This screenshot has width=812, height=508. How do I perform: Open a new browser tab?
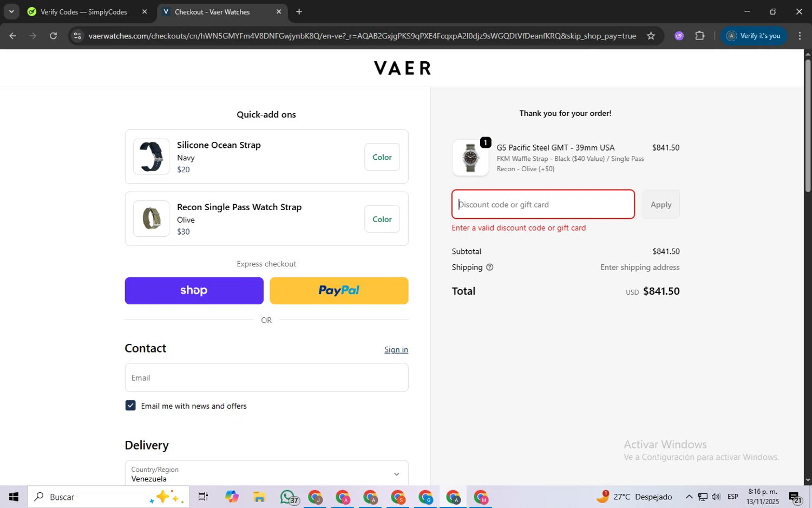tap(299, 11)
